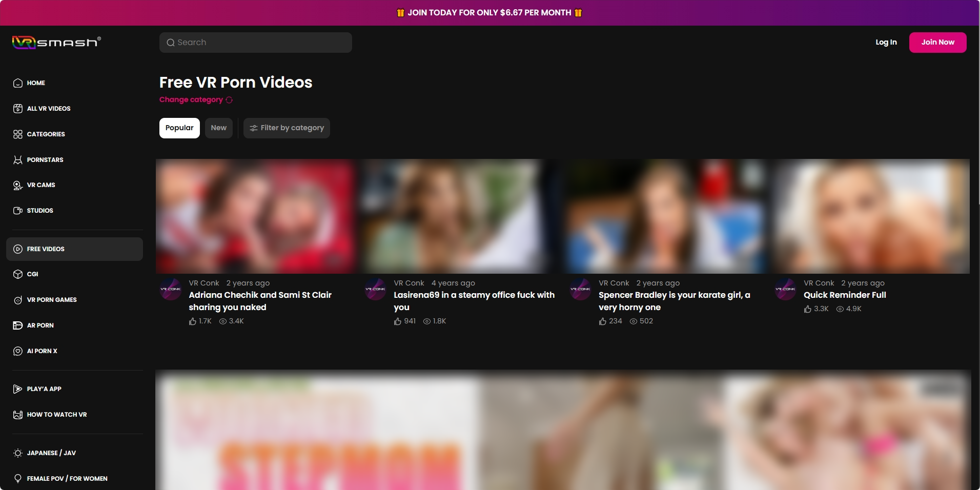Screen dimensions: 980x490
Task: Click the "4 years ago" upload date
Action: (453, 283)
